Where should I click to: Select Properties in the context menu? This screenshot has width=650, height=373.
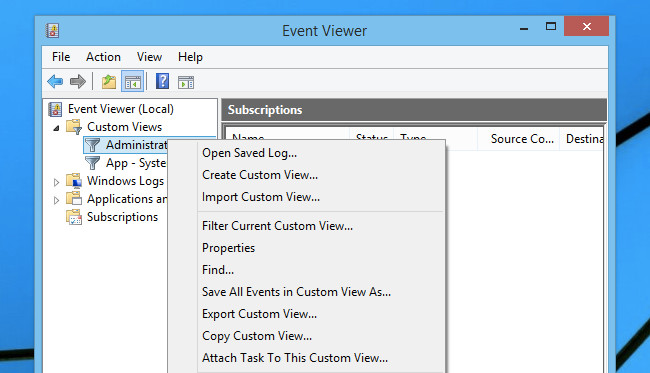tap(307, 248)
